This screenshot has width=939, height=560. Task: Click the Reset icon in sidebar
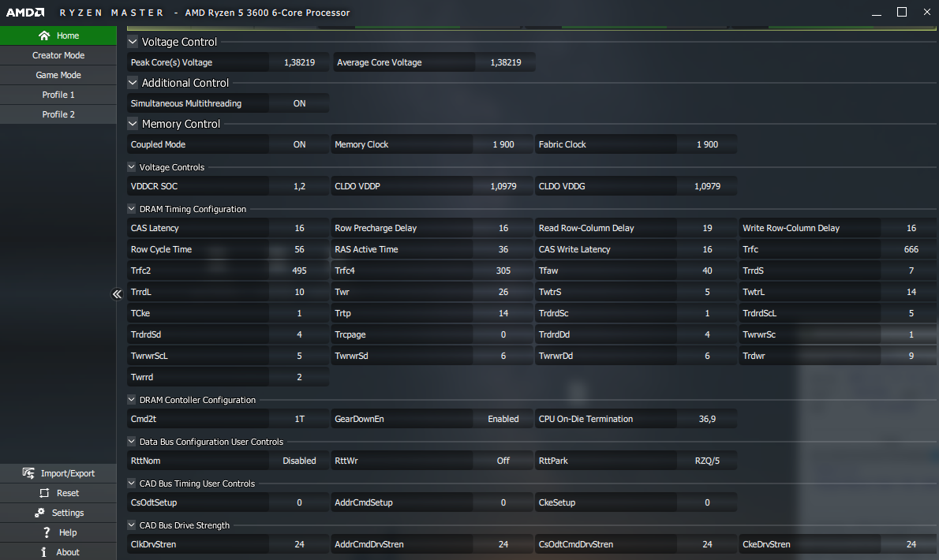[44, 493]
